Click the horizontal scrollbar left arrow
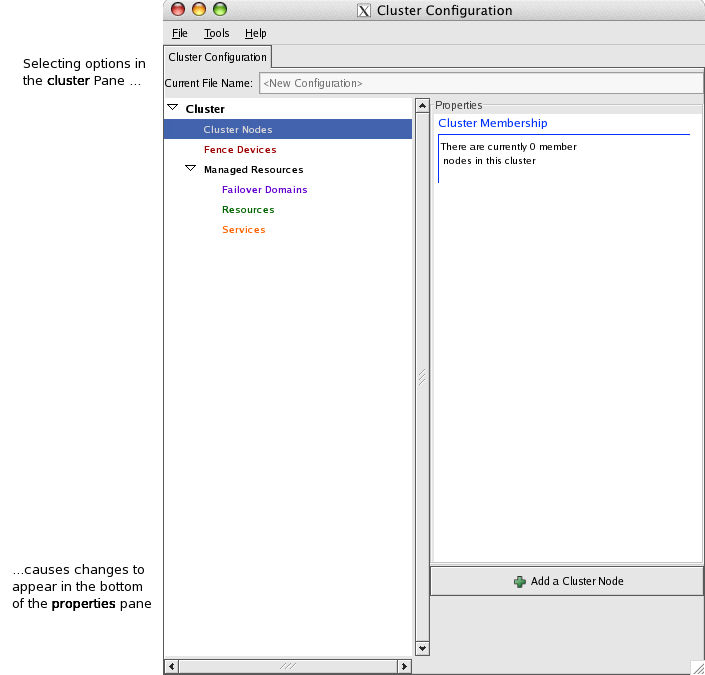Image resolution: width=705 pixels, height=675 pixels. (171, 666)
